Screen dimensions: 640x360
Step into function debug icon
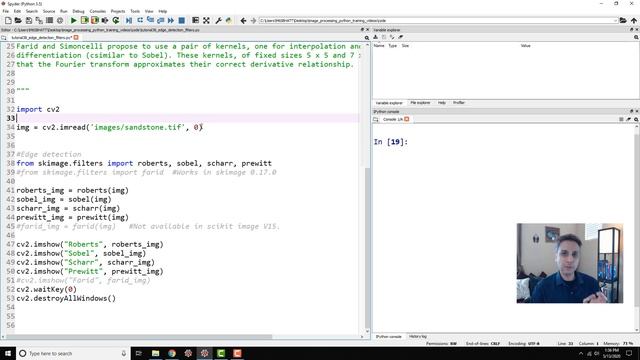click(x=150, y=20)
